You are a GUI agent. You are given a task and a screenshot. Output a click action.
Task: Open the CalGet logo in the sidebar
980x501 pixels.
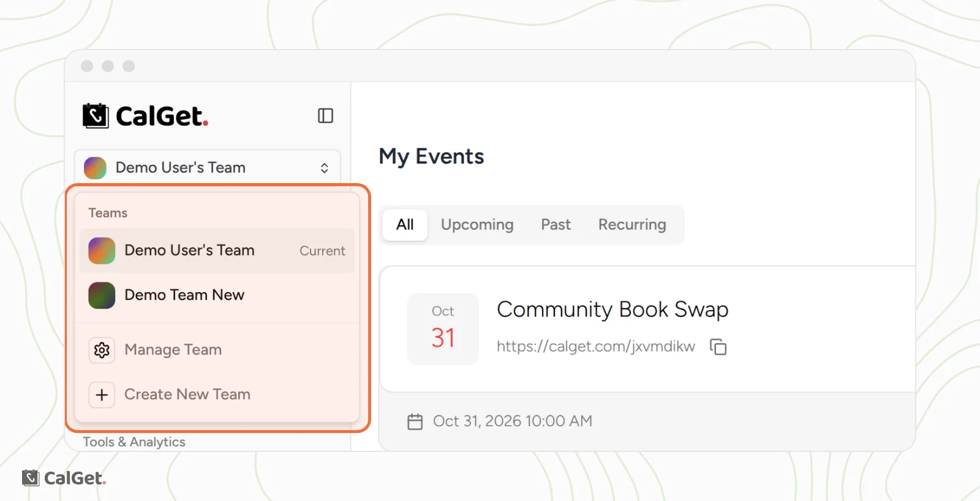(x=146, y=116)
